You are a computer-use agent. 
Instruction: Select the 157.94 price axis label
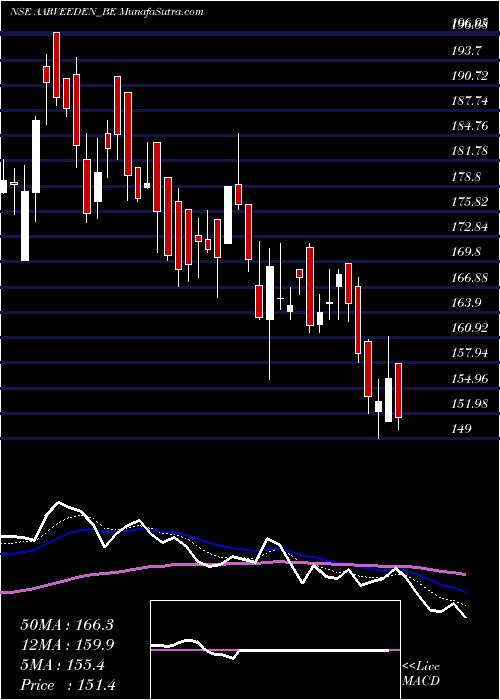[470, 354]
